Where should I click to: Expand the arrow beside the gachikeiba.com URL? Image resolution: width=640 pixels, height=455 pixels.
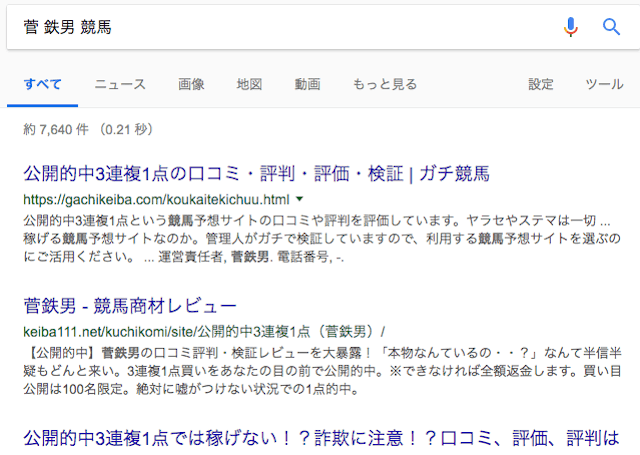point(300,199)
